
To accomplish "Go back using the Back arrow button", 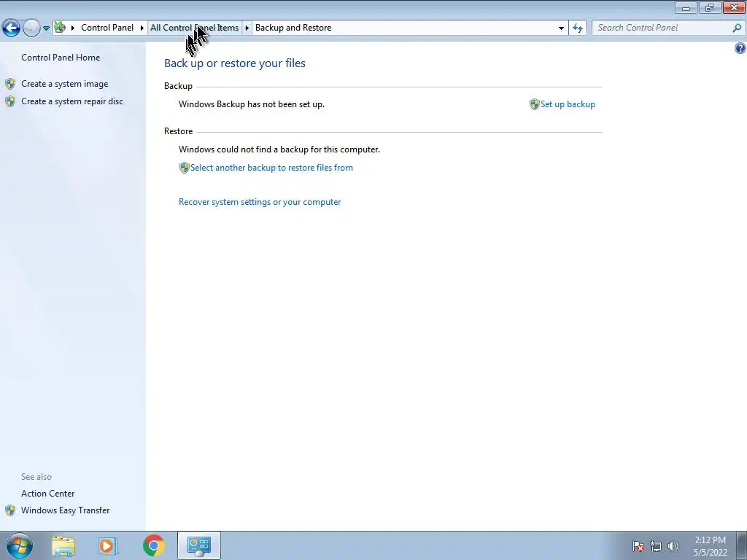I will click(x=11, y=28).
